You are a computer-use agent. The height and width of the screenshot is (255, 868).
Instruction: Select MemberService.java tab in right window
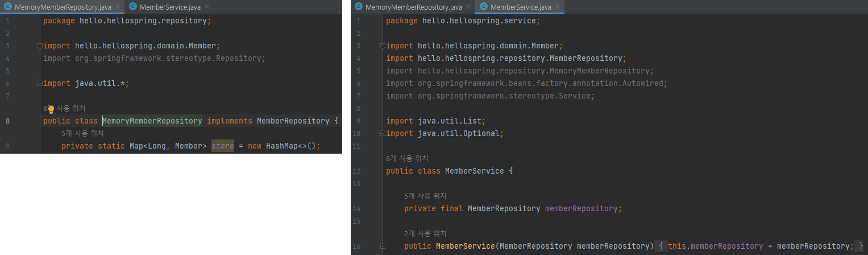tap(520, 7)
